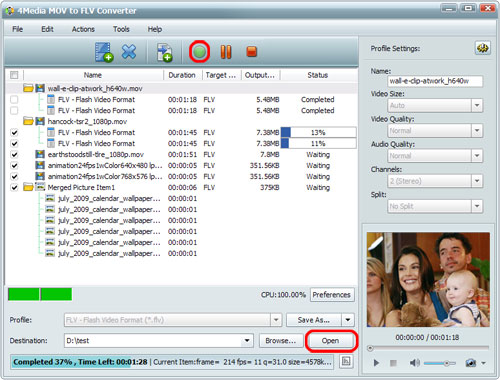Toggle the select-all checkbox in header
This screenshot has width=500, height=380.
pos(14,75)
